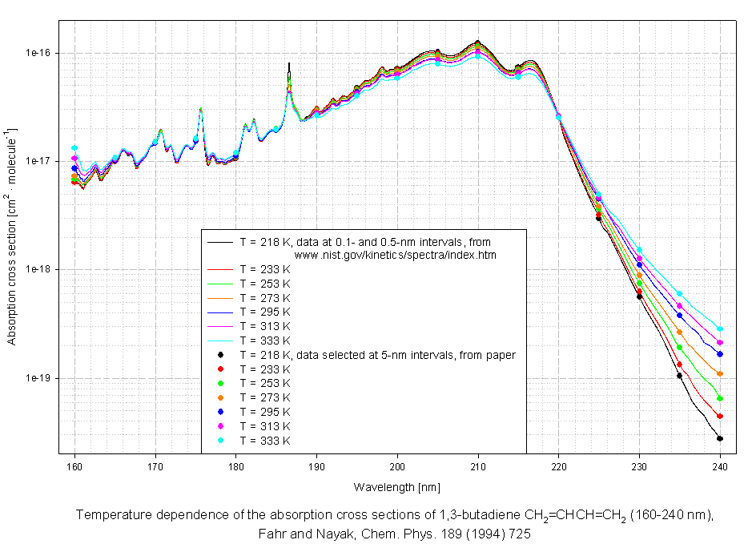Click the cyan data point at 240 nm
Viewport: 756px width, 544px height.
point(720,329)
